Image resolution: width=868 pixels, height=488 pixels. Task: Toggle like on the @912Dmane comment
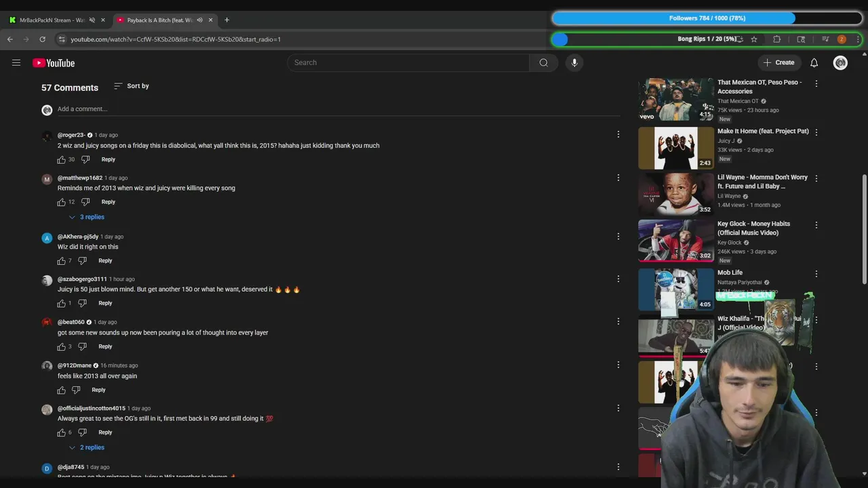click(62, 390)
